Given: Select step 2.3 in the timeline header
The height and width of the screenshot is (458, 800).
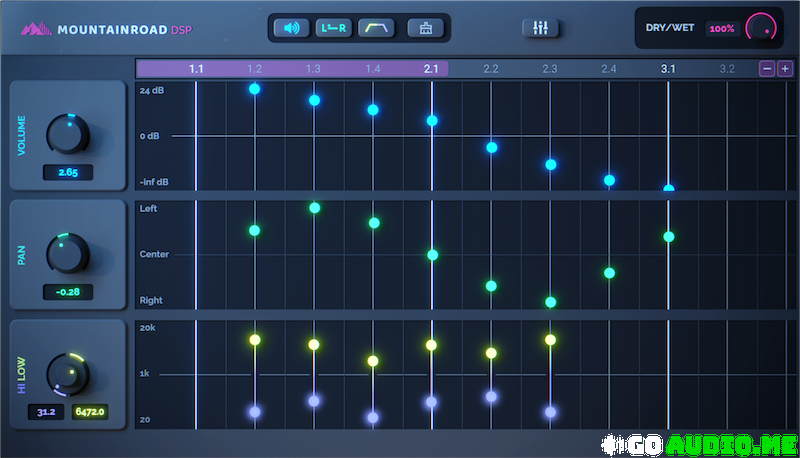Looking at the screenshot, I should tap(549, 69).
